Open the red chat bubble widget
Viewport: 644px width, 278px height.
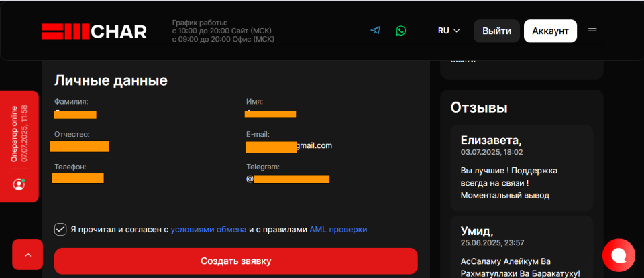pyautogui.click(x=619, y=255)
